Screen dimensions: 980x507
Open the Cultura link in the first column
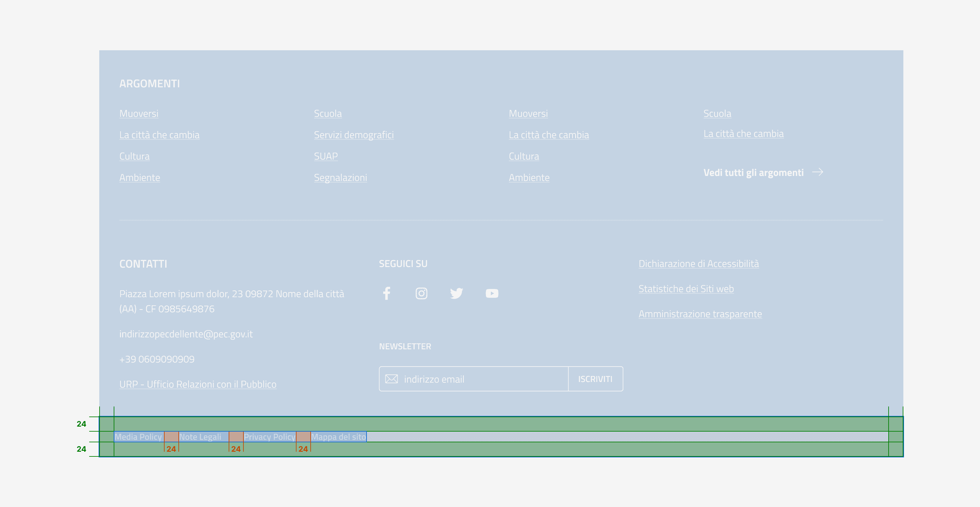coord(134,156)
